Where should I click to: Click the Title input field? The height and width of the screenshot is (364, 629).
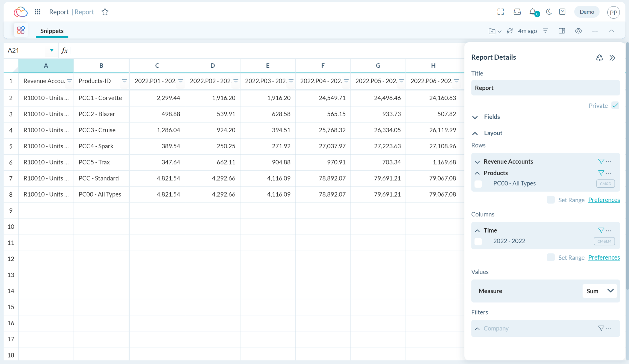coord(545,88)
